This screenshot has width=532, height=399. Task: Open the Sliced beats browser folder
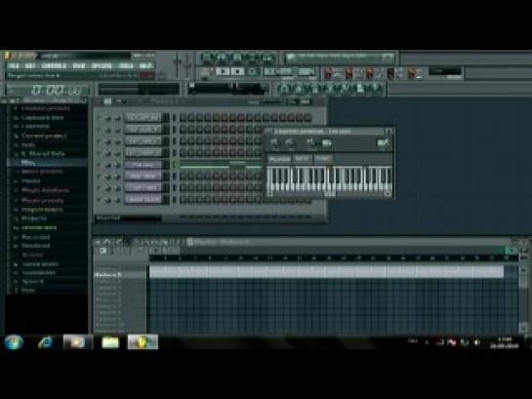point(40,263)
